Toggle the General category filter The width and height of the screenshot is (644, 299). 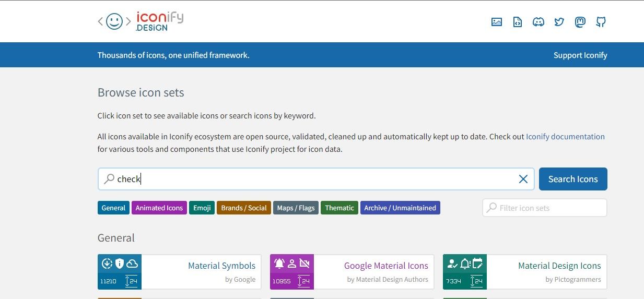113,208
